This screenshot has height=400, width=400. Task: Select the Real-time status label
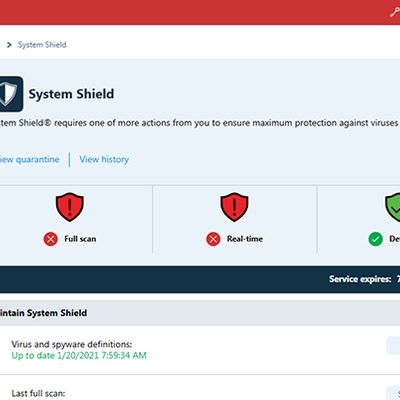245,239
